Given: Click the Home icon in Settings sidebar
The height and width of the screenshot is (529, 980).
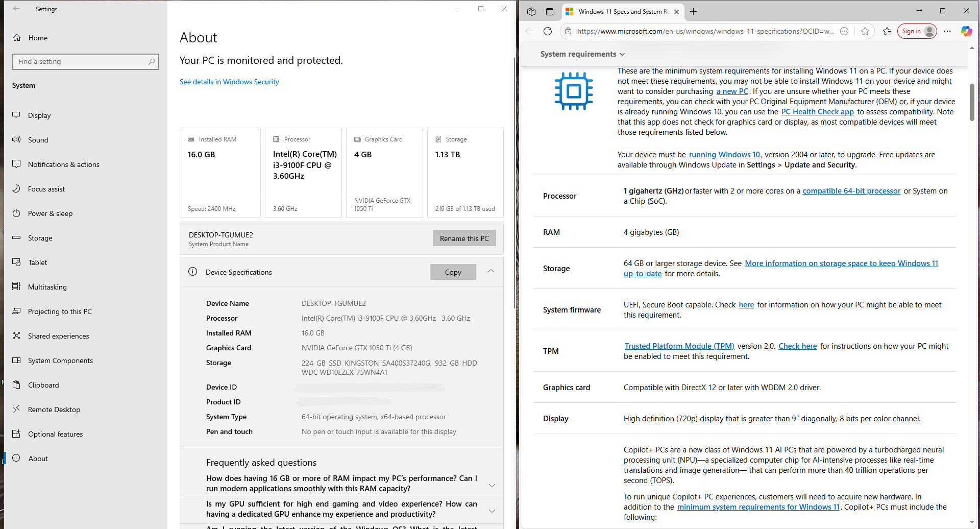Looking at the screenshot, I should tap(17, 38).
